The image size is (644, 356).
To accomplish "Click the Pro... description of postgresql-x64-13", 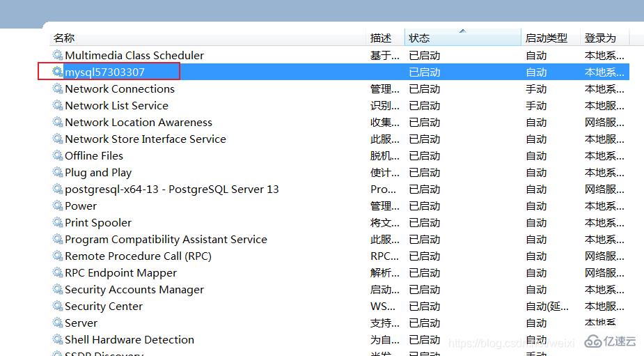I will click(383, 189).
